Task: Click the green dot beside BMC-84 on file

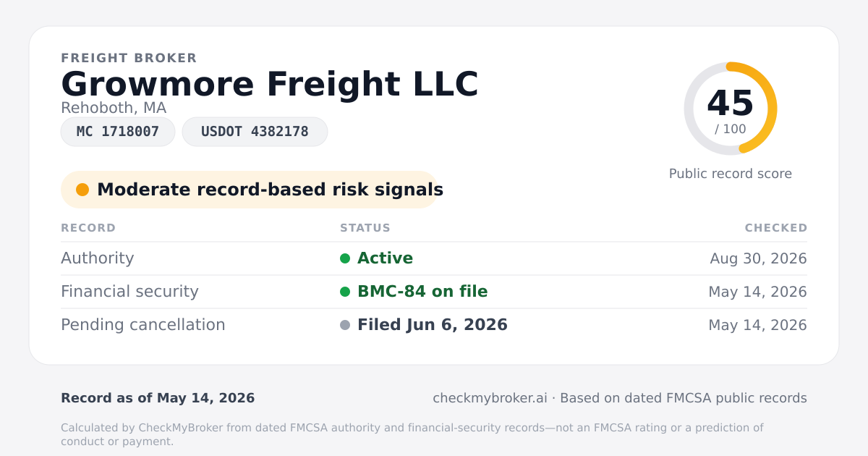Action: pyautogui.click(x=345, y=292)
